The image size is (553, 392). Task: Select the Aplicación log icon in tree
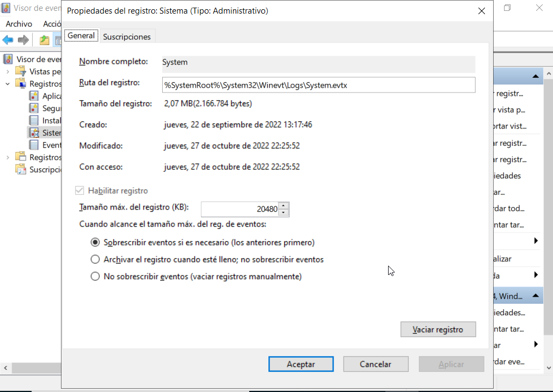click(x=34, y=96)
